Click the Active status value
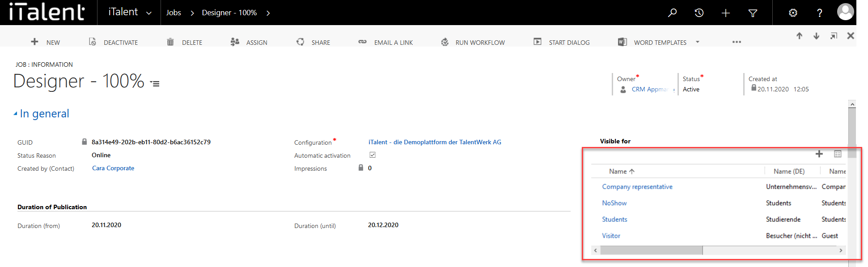 pyautogui.click(x=691, y=89)
